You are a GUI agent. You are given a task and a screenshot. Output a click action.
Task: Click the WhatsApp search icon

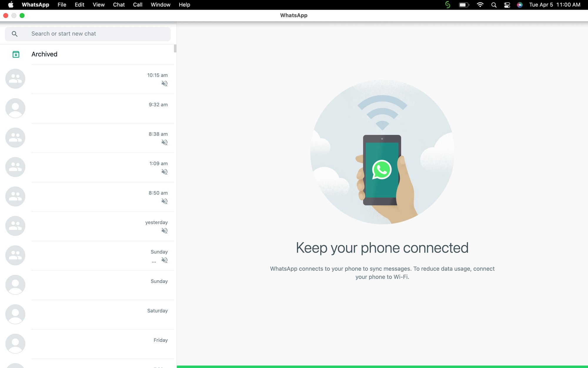point(14,34)
